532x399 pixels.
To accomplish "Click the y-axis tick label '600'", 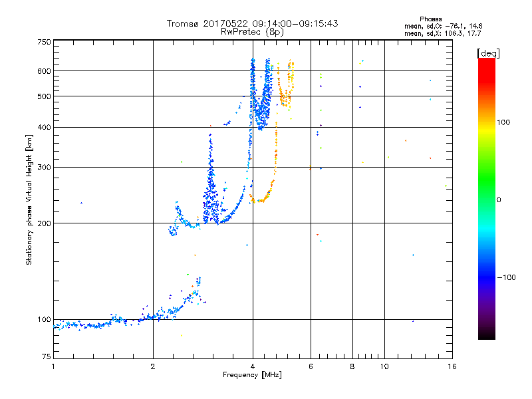I will point(45,71).
